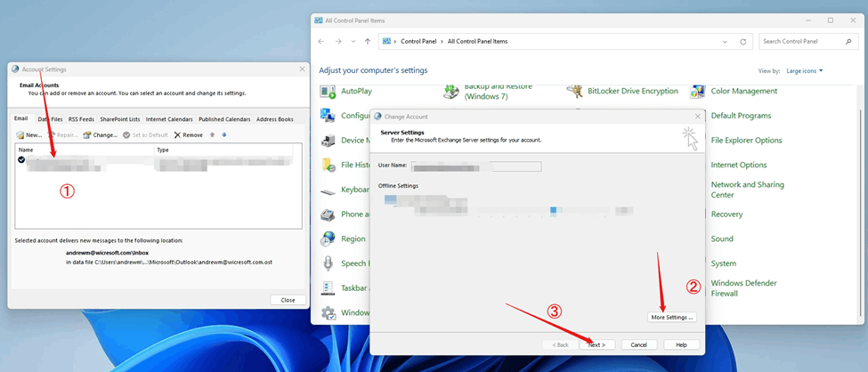This screenshot has width=868, height=372.
Task: Switch to the Published Calendars tab
Action: click(x=224, y=119)
